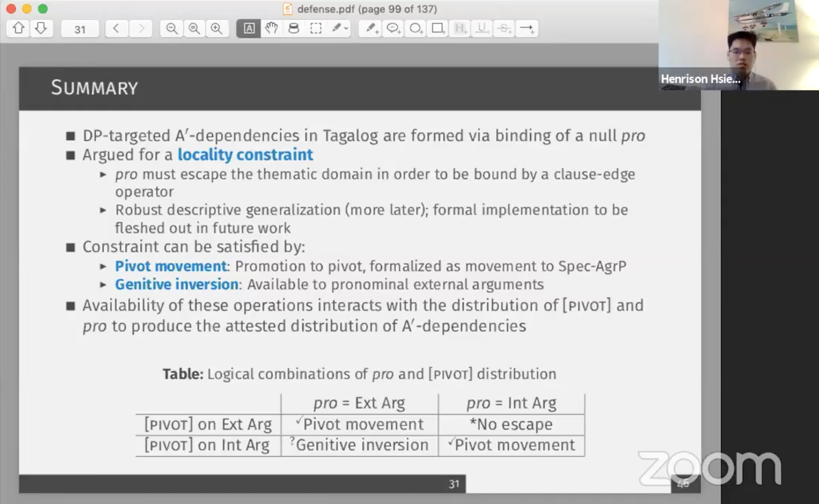Zoom in on the PDF
The height and width of the screenshot is (504, 819).
click(x=217, y=28)
